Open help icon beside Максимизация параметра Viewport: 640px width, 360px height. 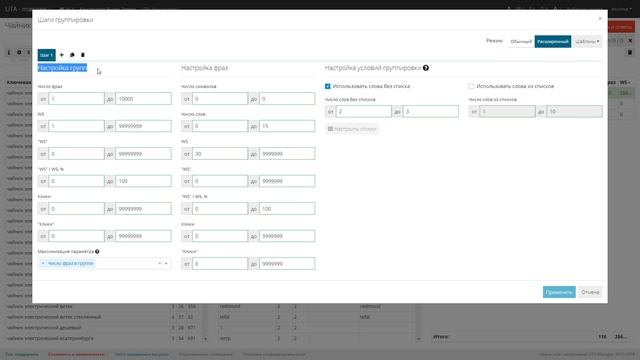[x=97, y=251]
